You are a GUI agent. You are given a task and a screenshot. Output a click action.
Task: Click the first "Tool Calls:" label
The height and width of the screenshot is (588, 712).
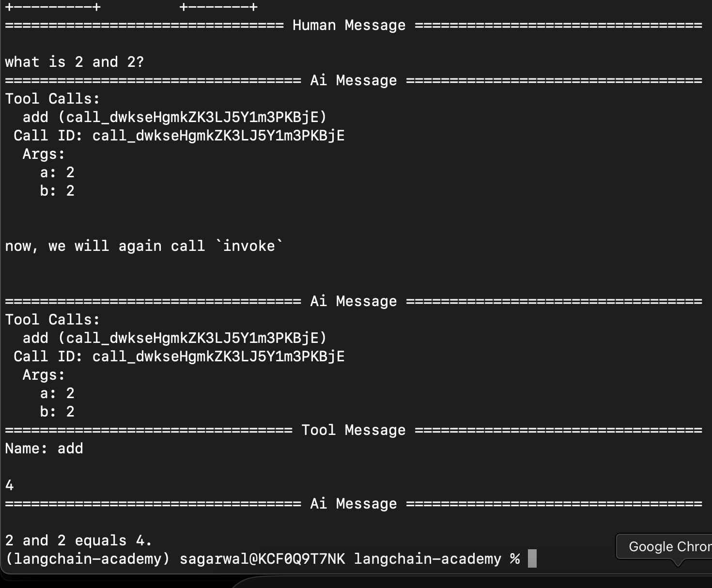(52, 99)
